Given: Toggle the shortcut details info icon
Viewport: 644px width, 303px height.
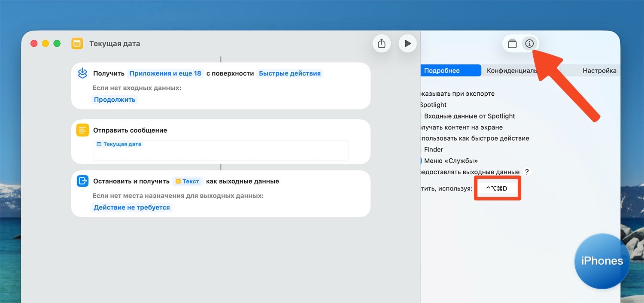Looking at the screenshot, I should 530,43.
